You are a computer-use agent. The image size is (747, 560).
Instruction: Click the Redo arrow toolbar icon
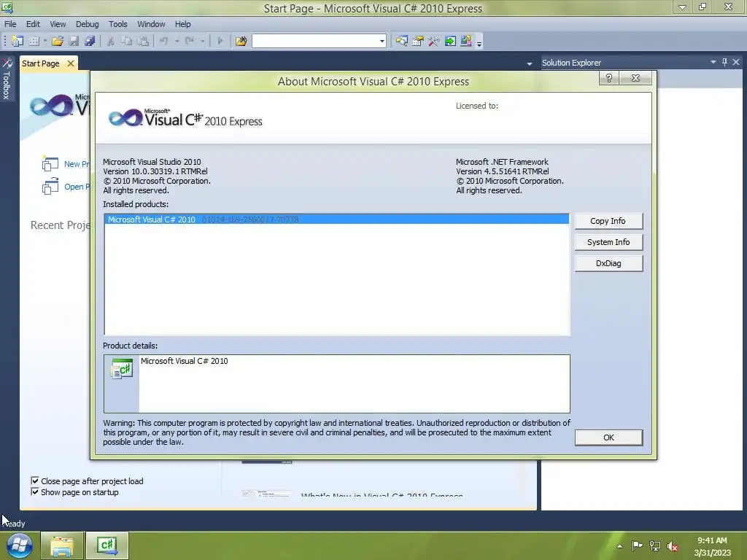point(190,41)
